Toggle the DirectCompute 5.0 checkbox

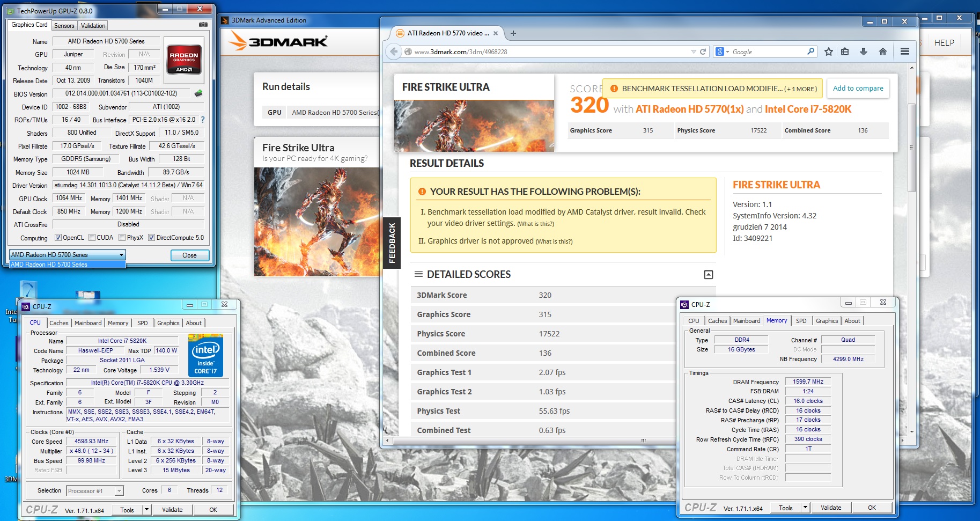[x=151, y=238]
